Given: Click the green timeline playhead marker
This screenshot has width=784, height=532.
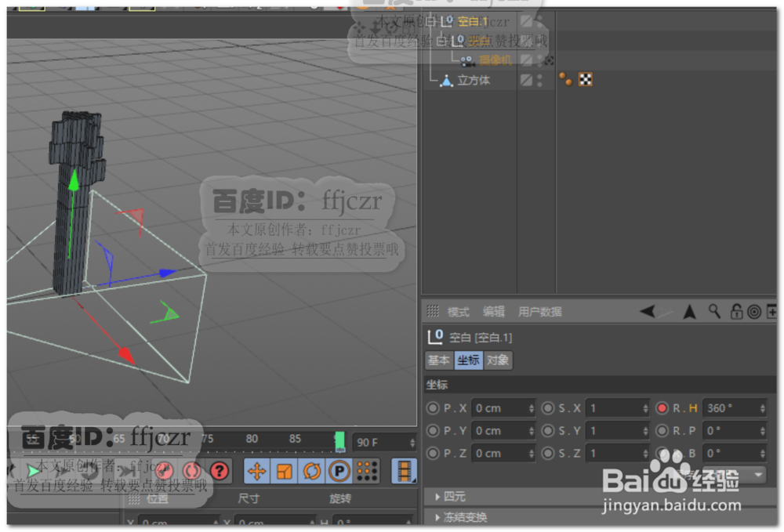Looking at the screenshot, I should click(x=339, y=442).
